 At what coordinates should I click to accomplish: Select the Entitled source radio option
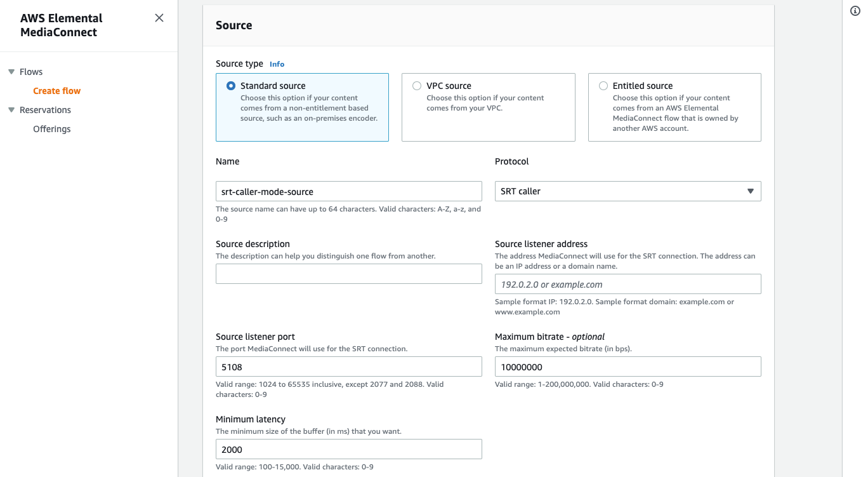coord(603,86)
